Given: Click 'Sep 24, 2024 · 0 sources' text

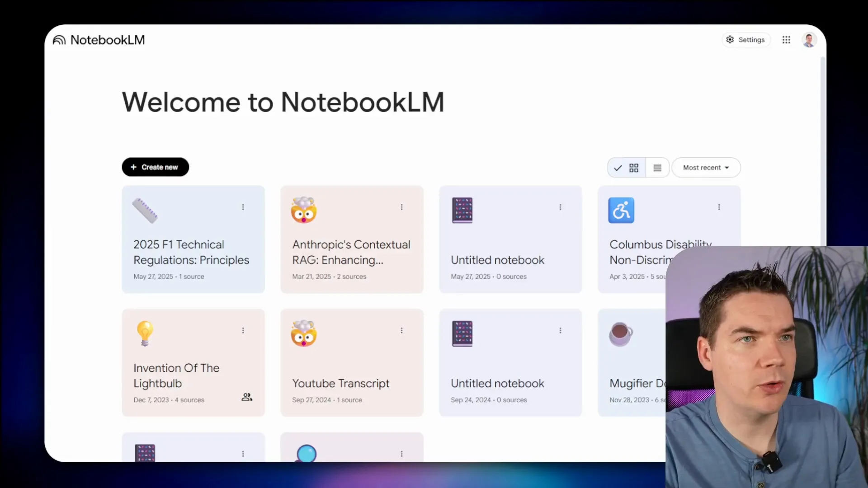Looking at the screenshot, I should [x=489, y=400].
